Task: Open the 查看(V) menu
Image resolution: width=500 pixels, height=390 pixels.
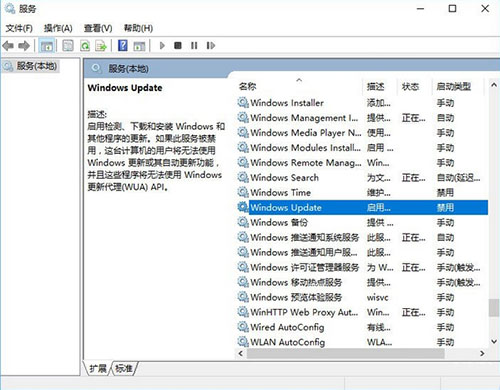Action: [98, 28]
